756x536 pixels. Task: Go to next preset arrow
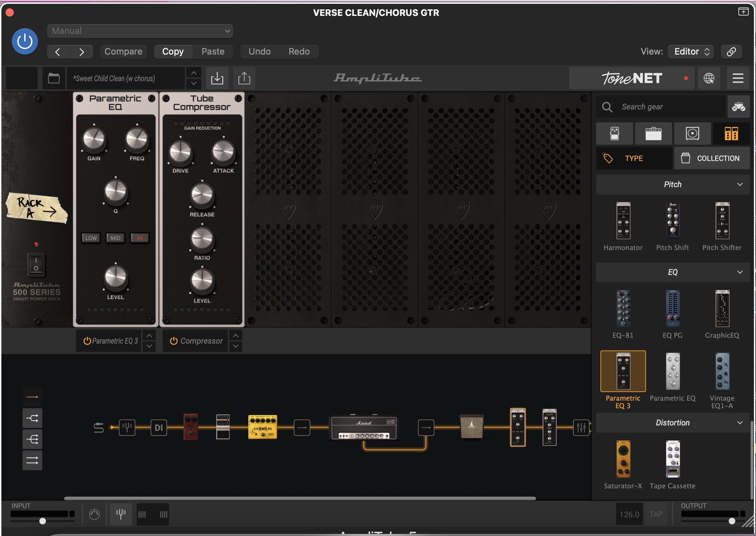(81, 52)
